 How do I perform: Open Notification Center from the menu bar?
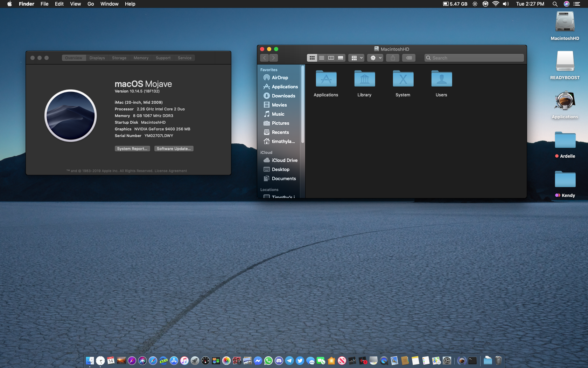point(577,4)
